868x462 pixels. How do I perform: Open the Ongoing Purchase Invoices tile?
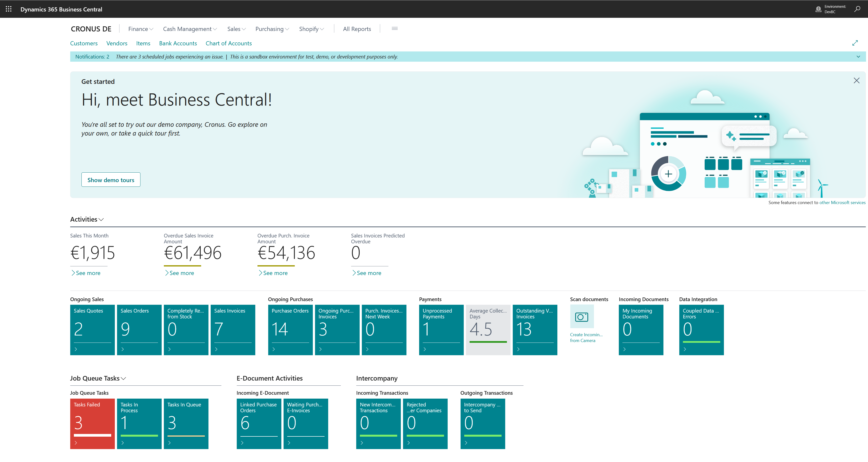[x=337, y=330]
